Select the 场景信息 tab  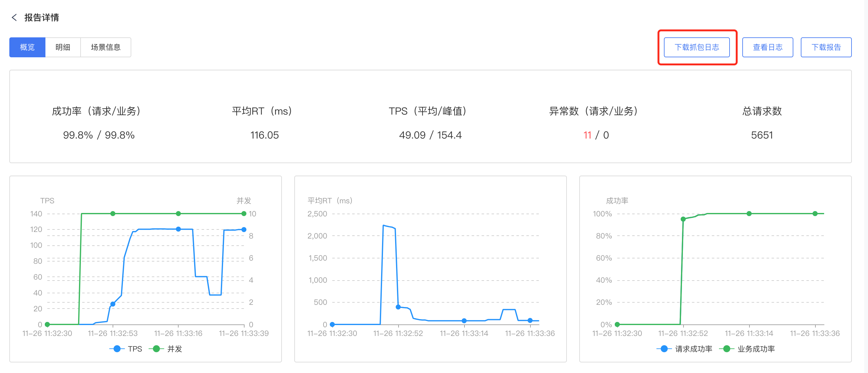(105, 47)
